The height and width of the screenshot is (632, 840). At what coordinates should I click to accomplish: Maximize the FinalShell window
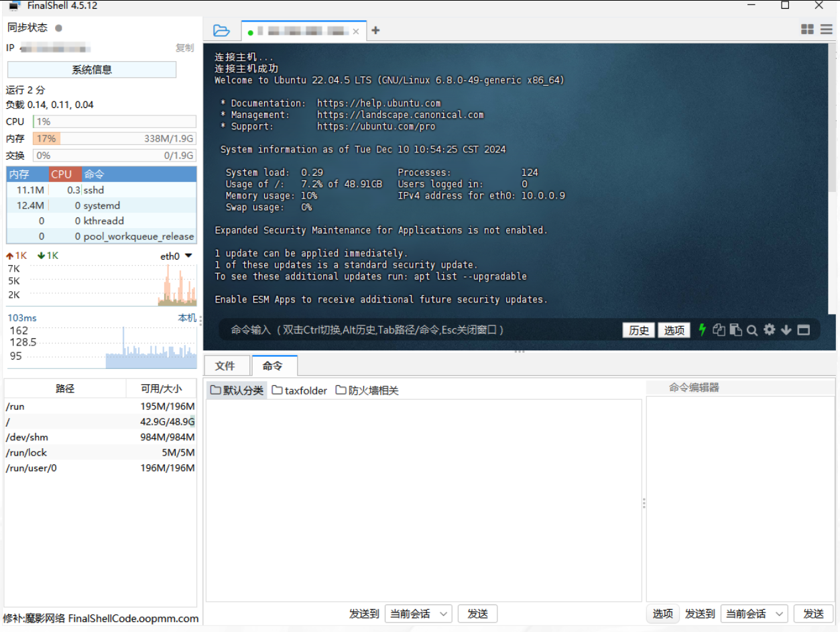click(785, 5)
